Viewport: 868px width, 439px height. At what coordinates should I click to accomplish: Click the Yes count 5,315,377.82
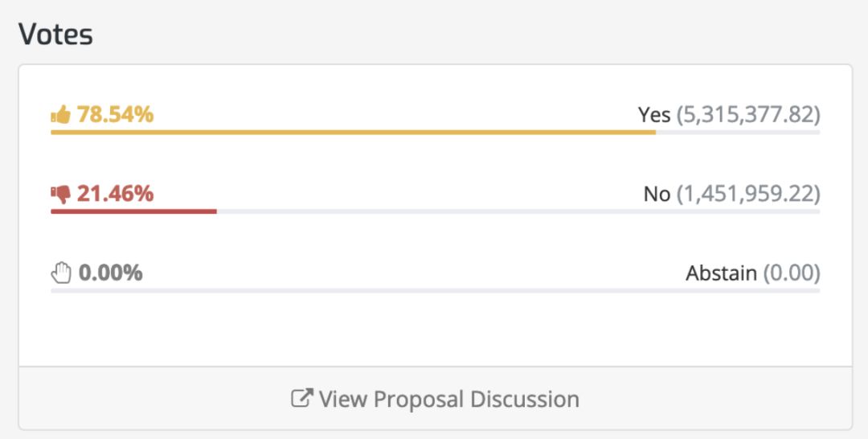click(x=748, y=115)
